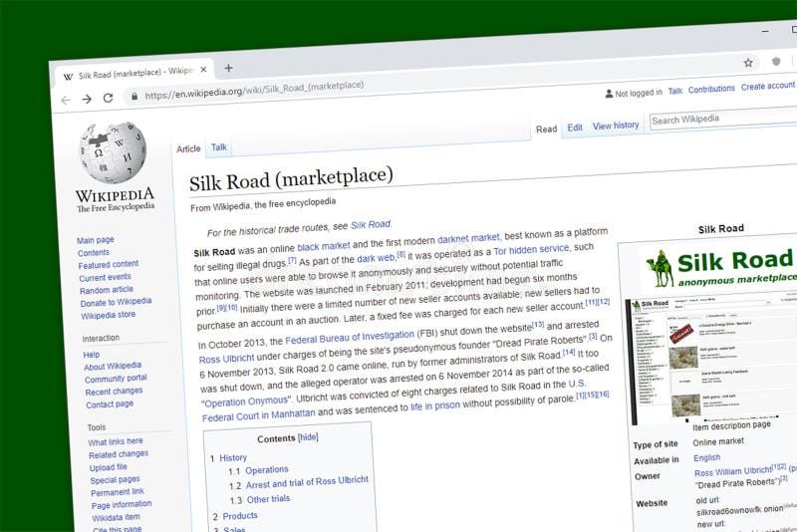
Task: Go to Main page in sidebar
Action: 96,240
